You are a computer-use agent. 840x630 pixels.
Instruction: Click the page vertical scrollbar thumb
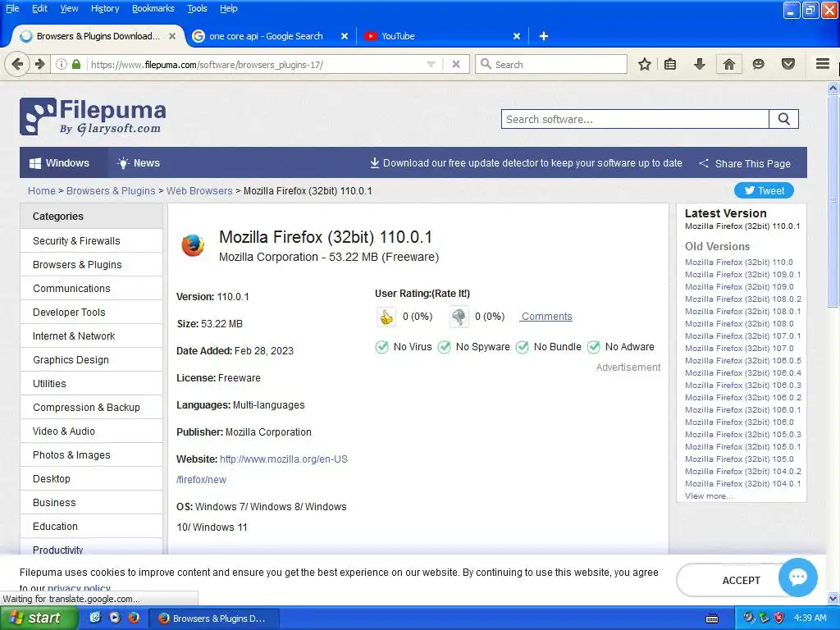pyautogui.click(x=833, y=200)
